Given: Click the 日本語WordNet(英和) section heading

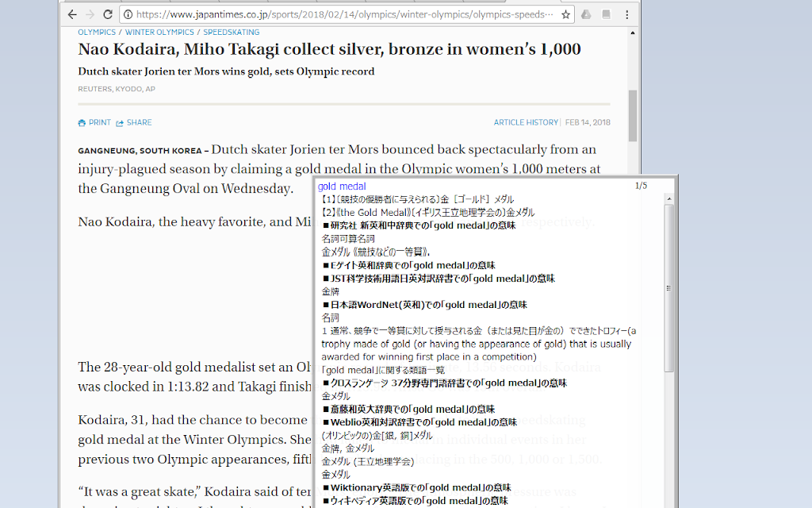Looking at the screenshot, I should [425, 305].
